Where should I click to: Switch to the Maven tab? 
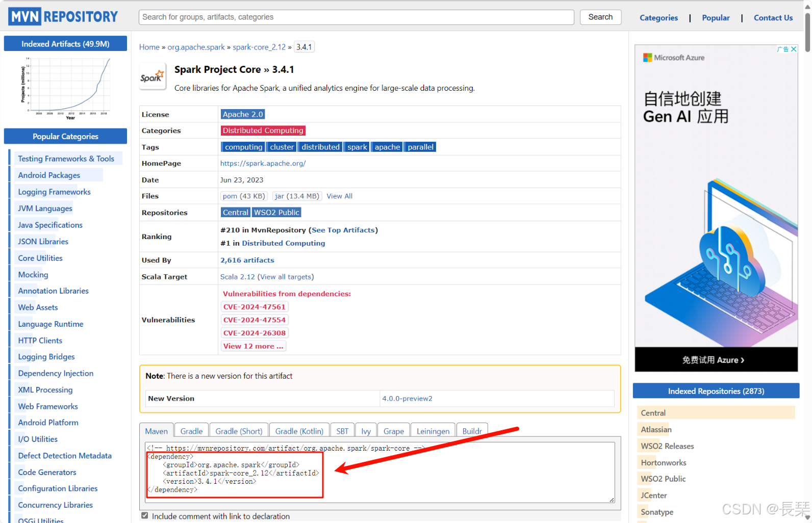(x=156, y=431)
